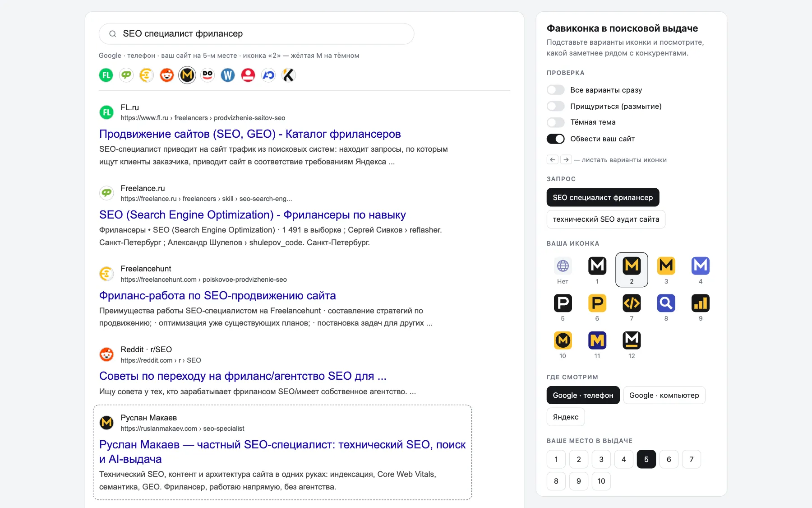
Task: Set your position in results to 10
Action: [x=601, y=481]
